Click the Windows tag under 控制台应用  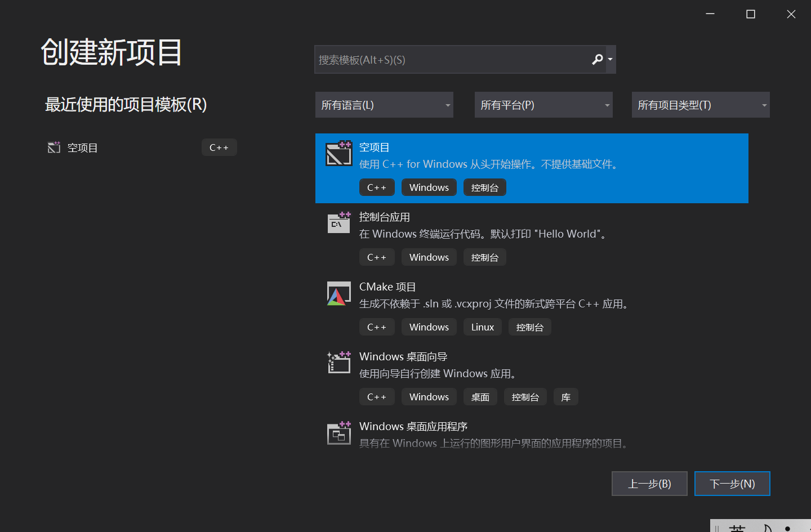tap(429, 257)
